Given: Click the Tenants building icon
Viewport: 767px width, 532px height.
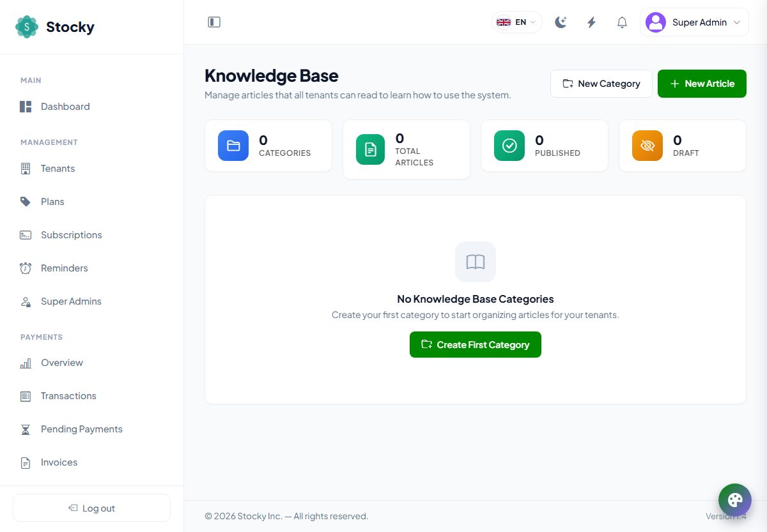Looking at the screenshot, I should click(x=26, y=169).
